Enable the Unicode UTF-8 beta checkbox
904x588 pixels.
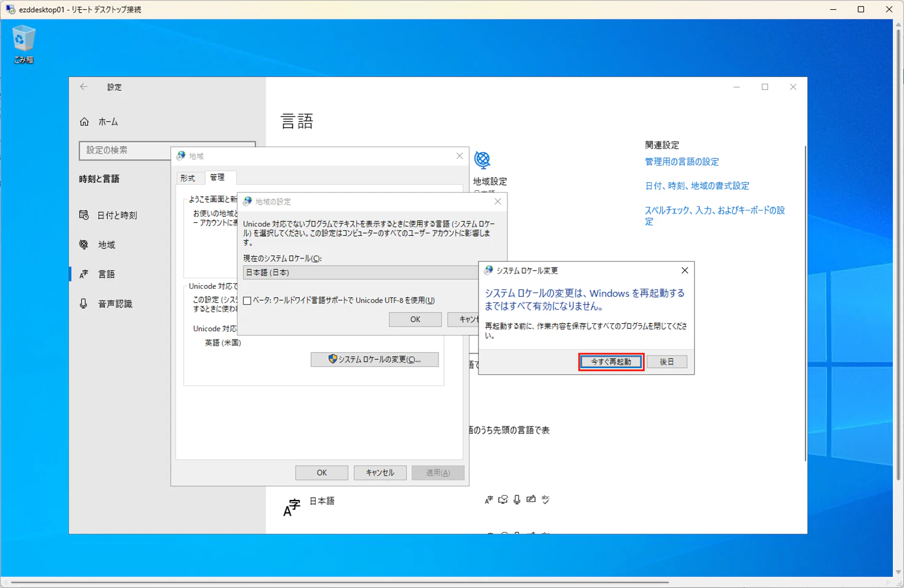click(247, 300)
